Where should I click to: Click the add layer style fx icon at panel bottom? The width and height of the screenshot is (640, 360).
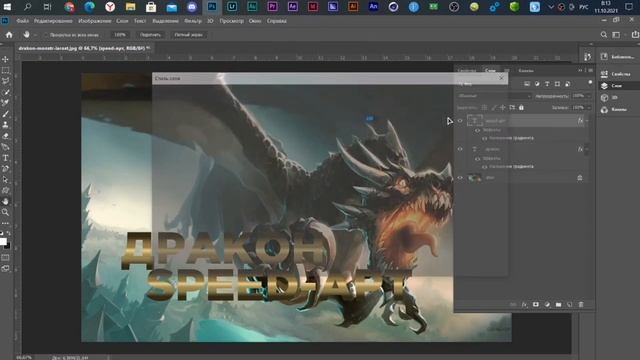tap(524, 304)
